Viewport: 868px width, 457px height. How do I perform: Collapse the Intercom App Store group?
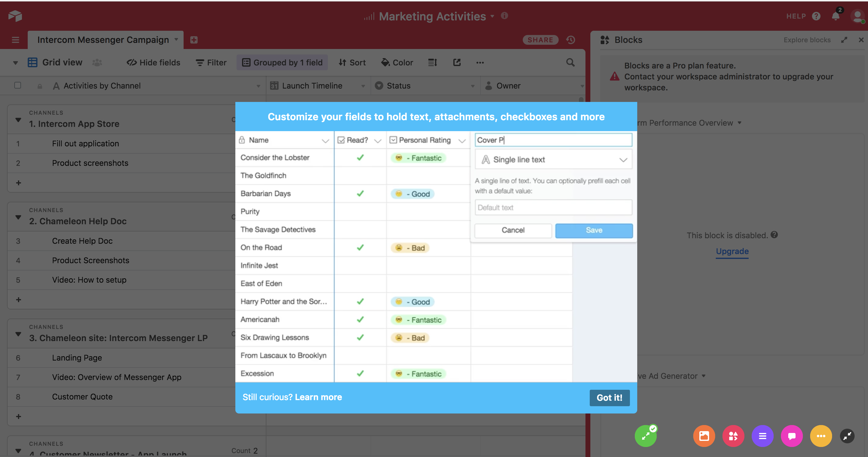[18, 120]
